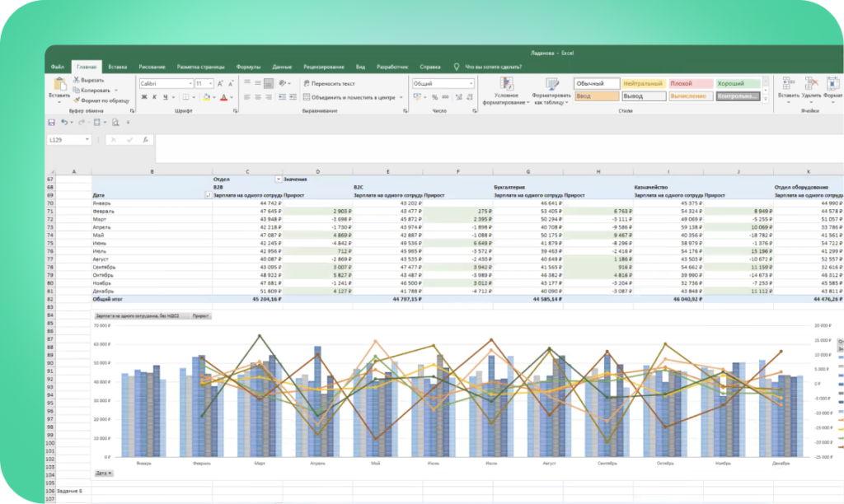The width and height of the screenshot is (844, 504).
Task: Open the 'Файл' tab
Action: pos(58,67)
